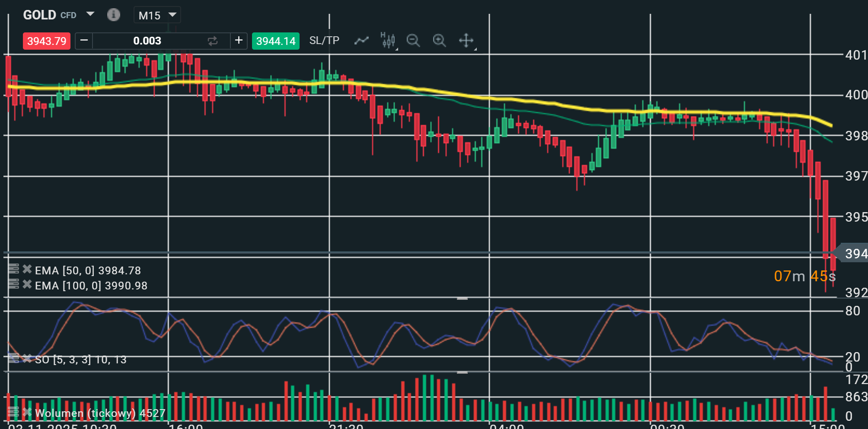The image size is (868, 429).
Task: Increase volume with the plus button
Action: (239, 41)
